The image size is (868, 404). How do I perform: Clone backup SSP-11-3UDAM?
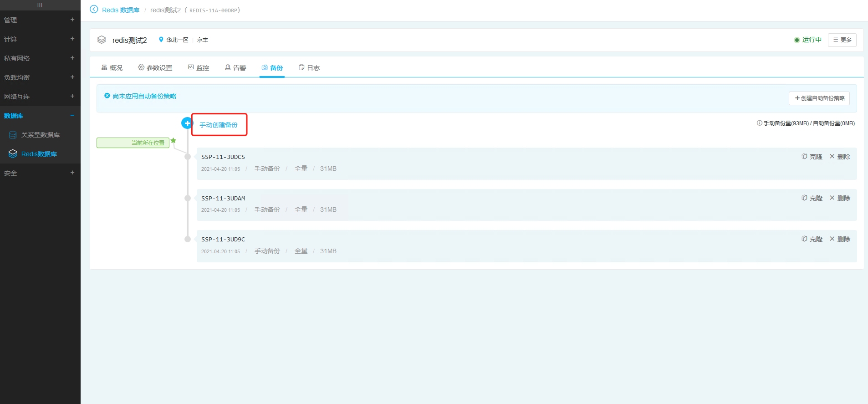coord(812,198)
